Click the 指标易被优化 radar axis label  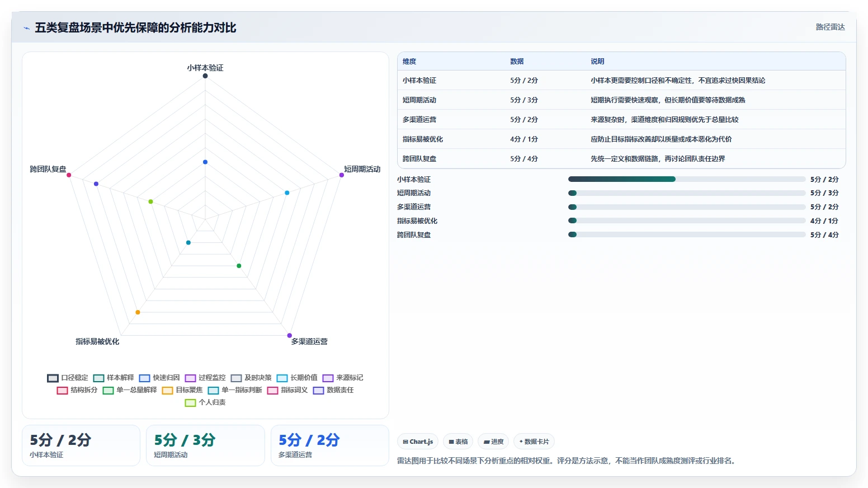[x=97, y=341]
